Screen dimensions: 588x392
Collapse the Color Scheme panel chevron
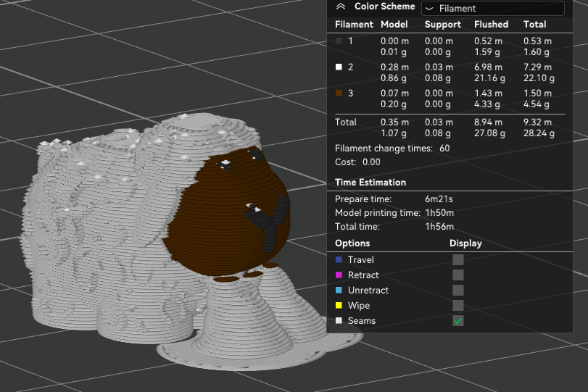[x=341, y=7]
